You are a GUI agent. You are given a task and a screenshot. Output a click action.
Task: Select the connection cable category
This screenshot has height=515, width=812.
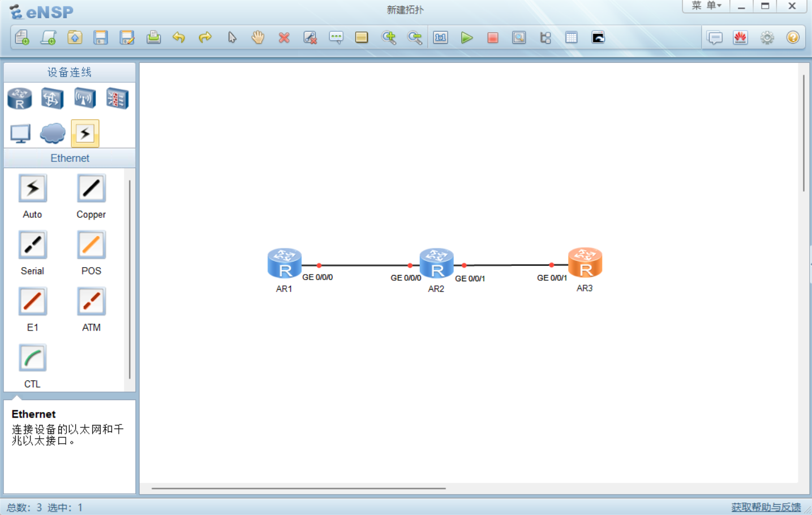pyautogui.click(x=85, y=134)
